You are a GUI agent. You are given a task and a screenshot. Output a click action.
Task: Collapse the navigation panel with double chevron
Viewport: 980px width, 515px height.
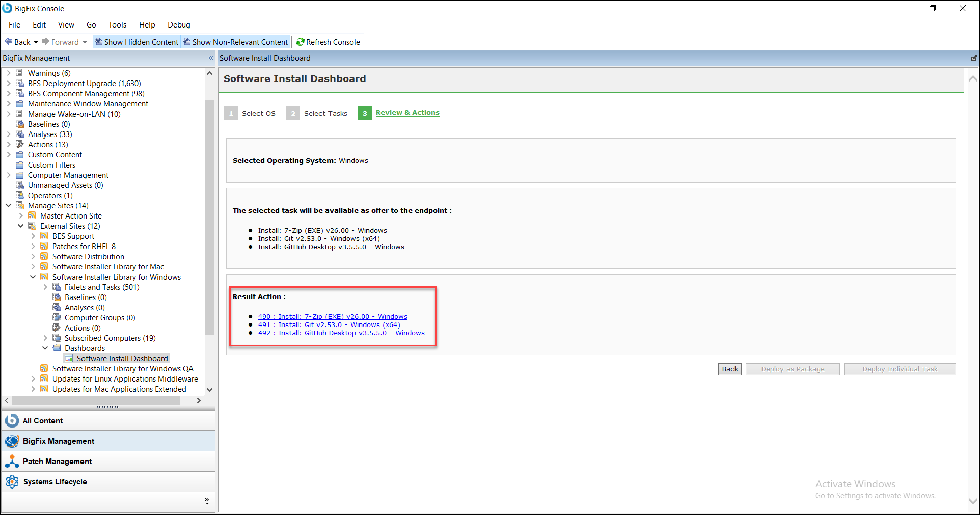(x=211, y=58)
